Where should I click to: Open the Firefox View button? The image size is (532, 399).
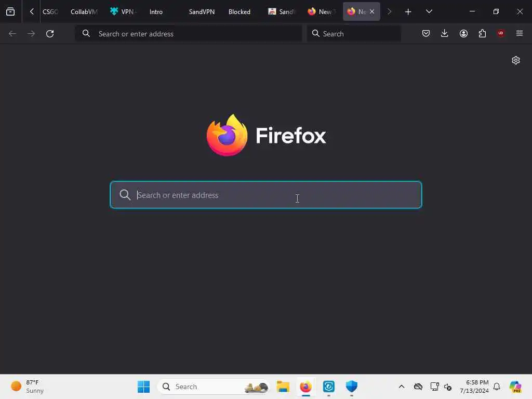[x=10, y=11]
